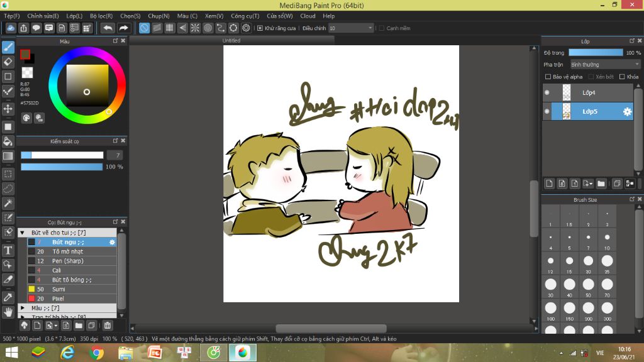
Task: Click the Undo arrow in toolbar
Action: (x=108, y=28)
